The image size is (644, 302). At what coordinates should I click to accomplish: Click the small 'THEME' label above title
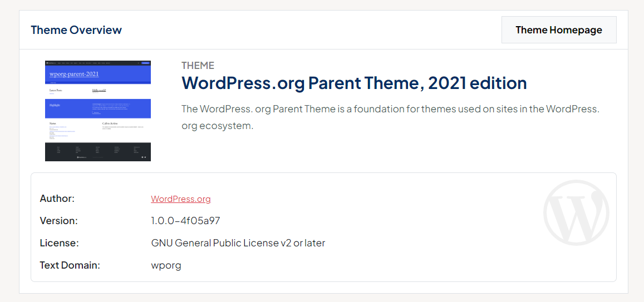(x=198, y=66)
